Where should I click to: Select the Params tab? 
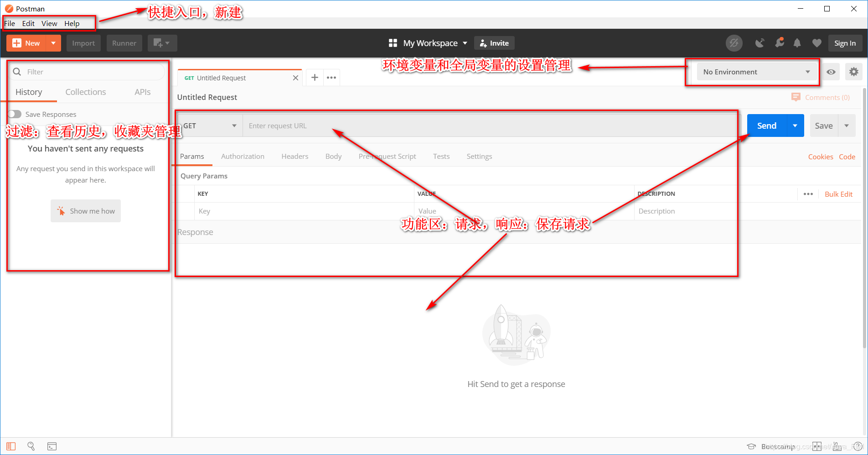point(192,156)
